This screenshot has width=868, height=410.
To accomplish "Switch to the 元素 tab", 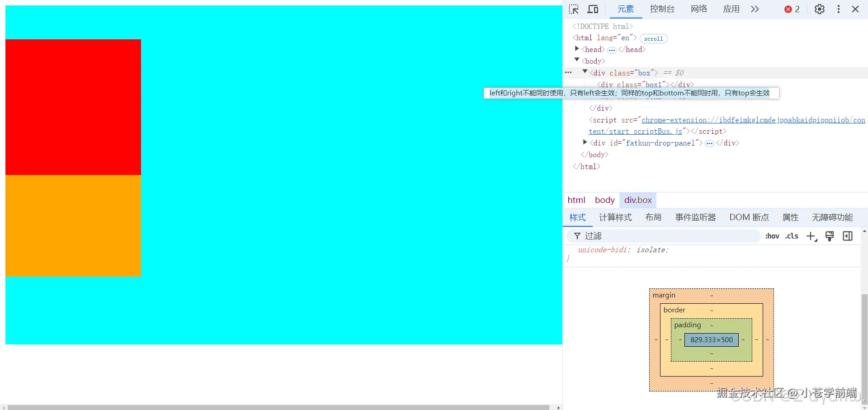I will [x=626, y=9].
